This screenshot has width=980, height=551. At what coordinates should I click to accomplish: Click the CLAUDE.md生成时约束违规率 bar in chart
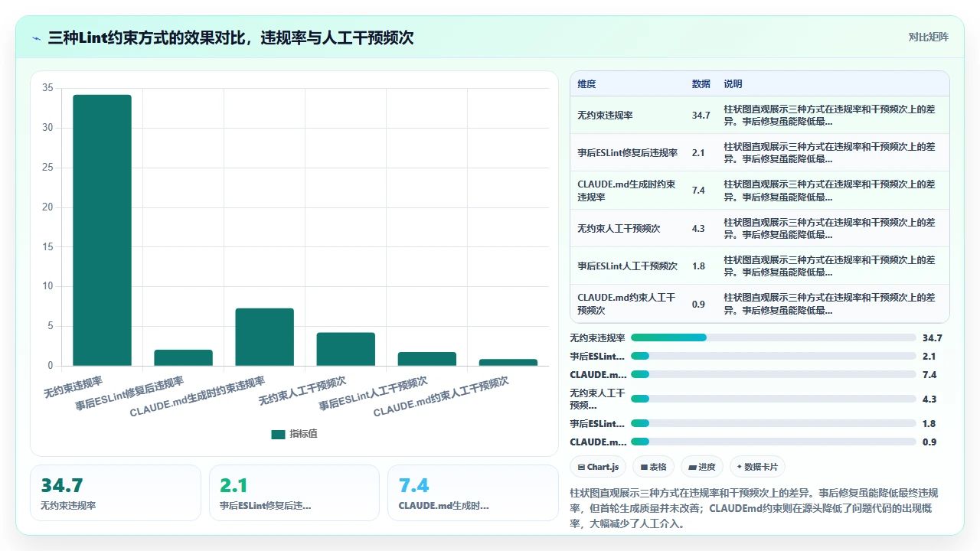coord(264,337)
